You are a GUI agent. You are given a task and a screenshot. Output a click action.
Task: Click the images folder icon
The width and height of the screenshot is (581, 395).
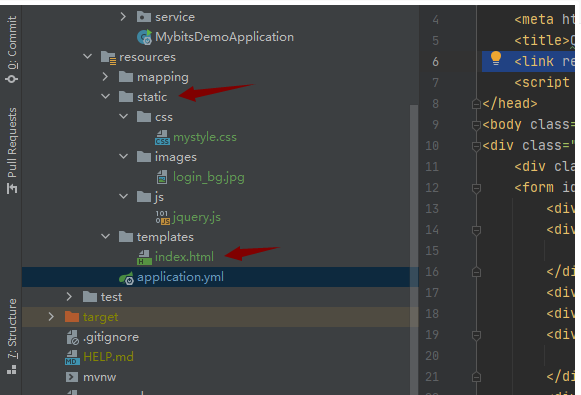144,157
